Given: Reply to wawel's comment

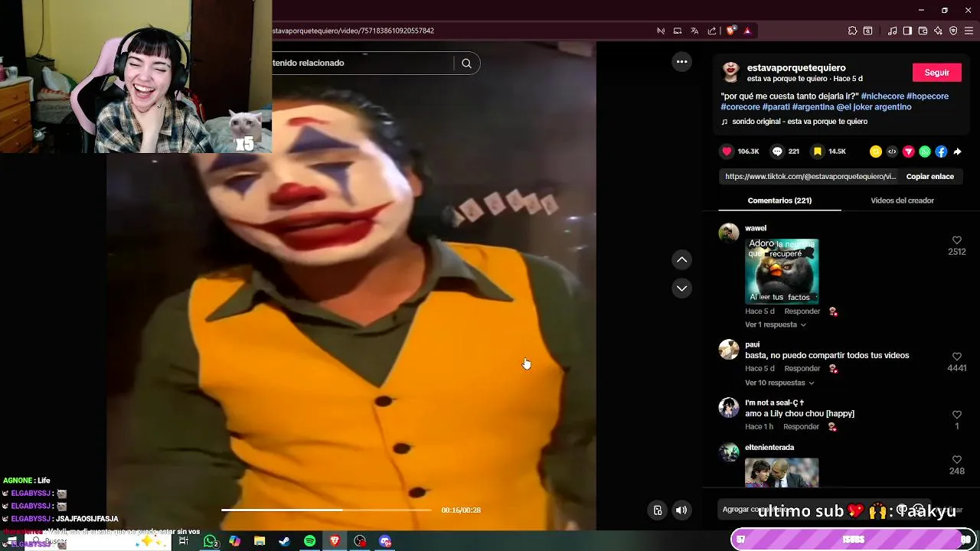Looking at the screenshot, I should pos(802,311).
